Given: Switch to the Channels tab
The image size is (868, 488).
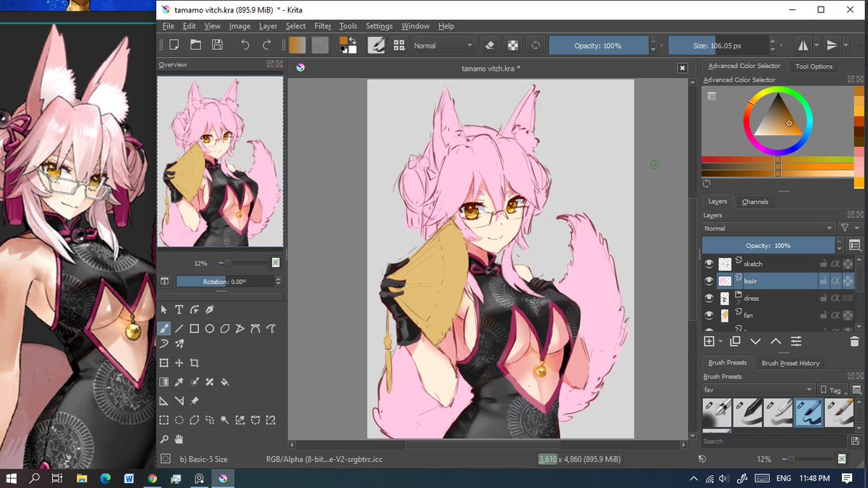Looking at the screenshot, I should pos(755,202).
